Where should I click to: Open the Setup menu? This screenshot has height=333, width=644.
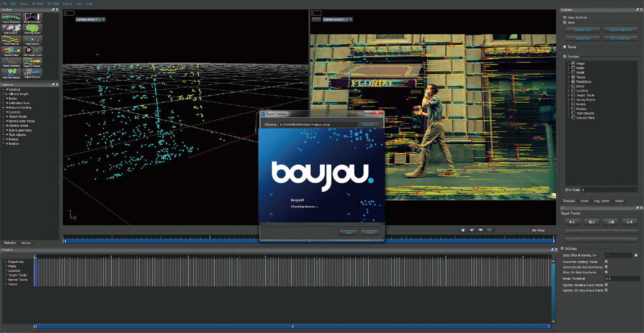[x=24, y=3]
